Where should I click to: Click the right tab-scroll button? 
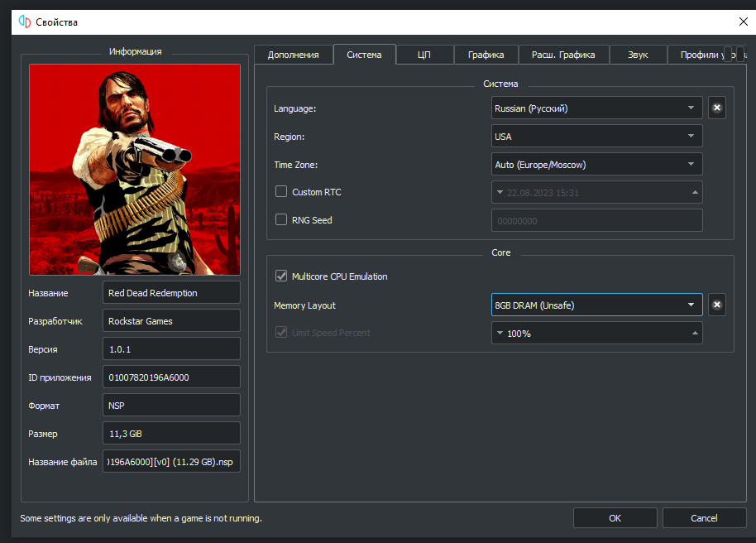740,54
